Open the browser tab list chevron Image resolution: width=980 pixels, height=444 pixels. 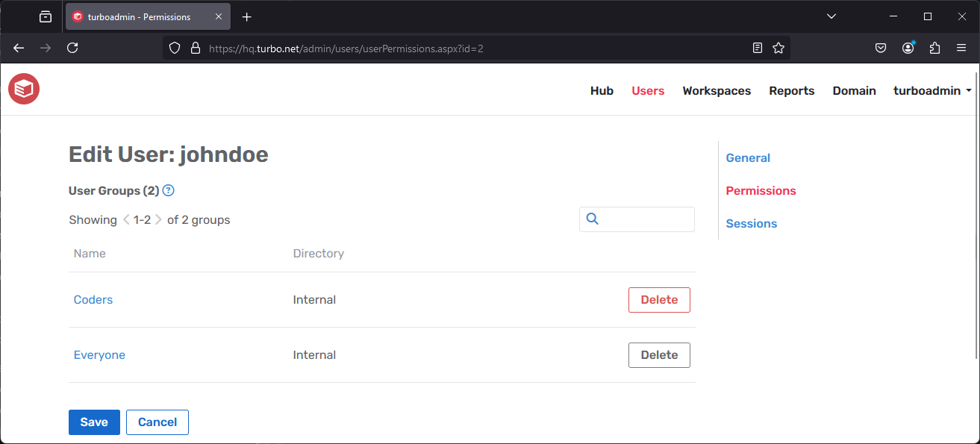pyautogui.click(x=831, y=16)
